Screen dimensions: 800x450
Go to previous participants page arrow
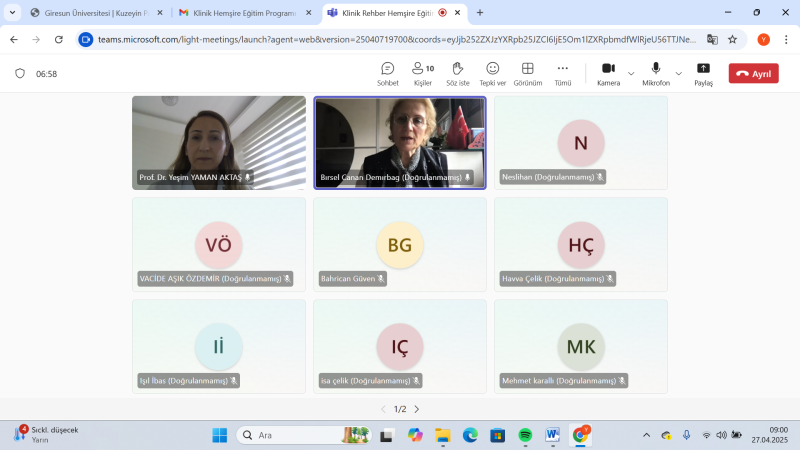(x=384, y=409)
